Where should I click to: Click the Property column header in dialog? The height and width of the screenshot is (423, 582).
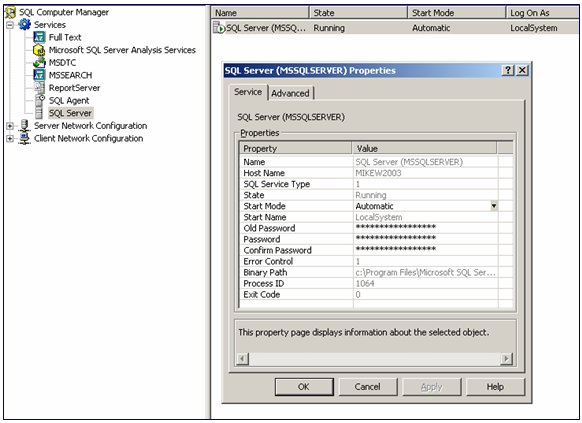[x=296, y=148]
